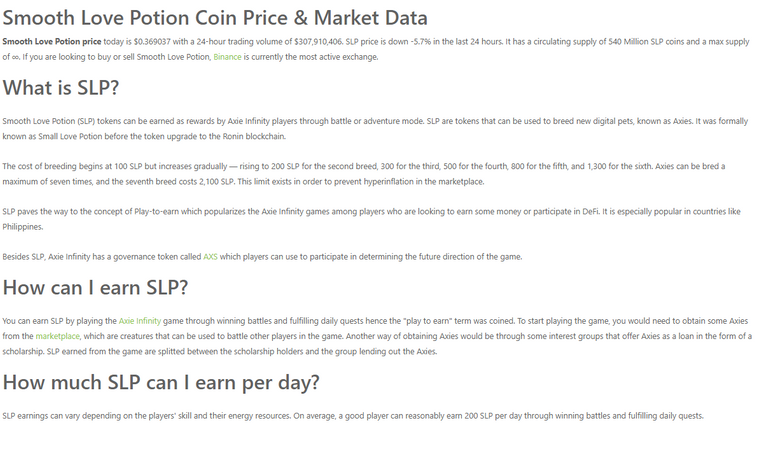Screen dimensions: 768x450
Task: Follow the AXS governance token link
Action: [210, 257]
